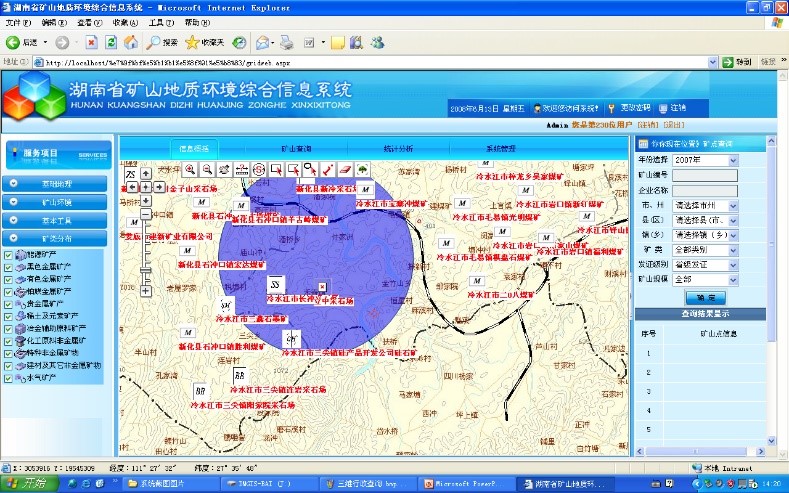The width and height of the screenshot is (789, 493).
Task: Click IE Refresh page icon
Action: click(x=111, y=43)
